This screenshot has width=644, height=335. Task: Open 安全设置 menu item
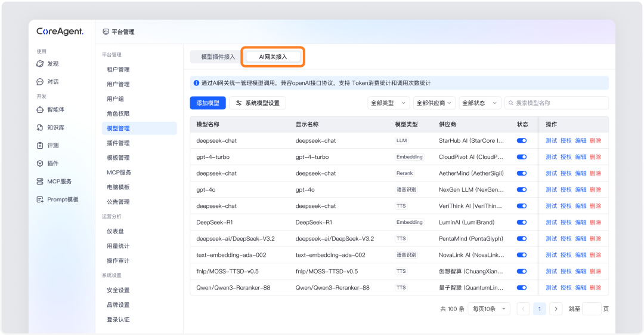click(x=118, y=290)
